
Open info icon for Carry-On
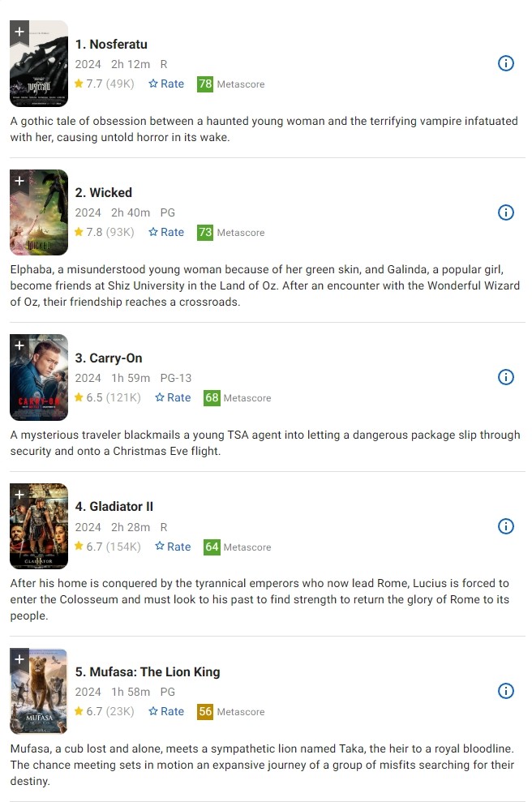point(505,377)
